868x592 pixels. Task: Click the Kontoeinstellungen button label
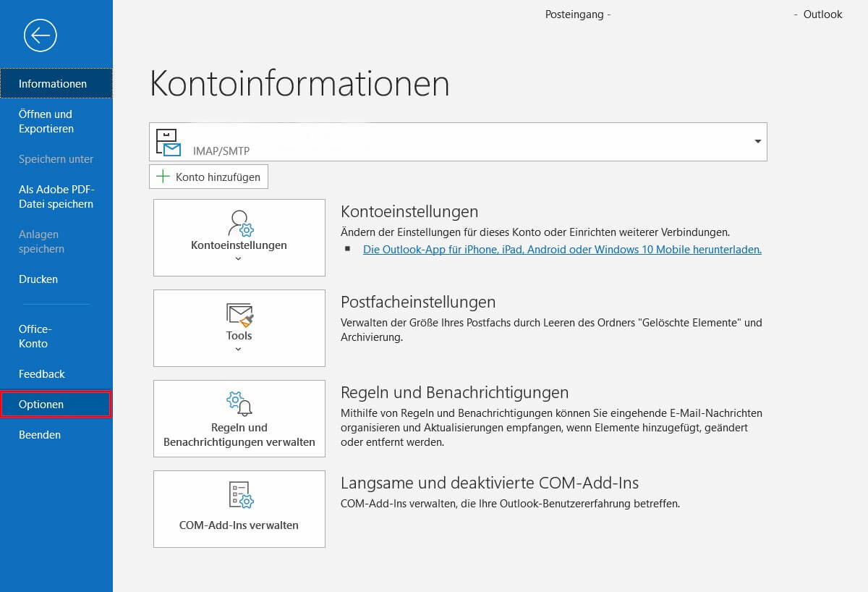click(x=239, y=245)
